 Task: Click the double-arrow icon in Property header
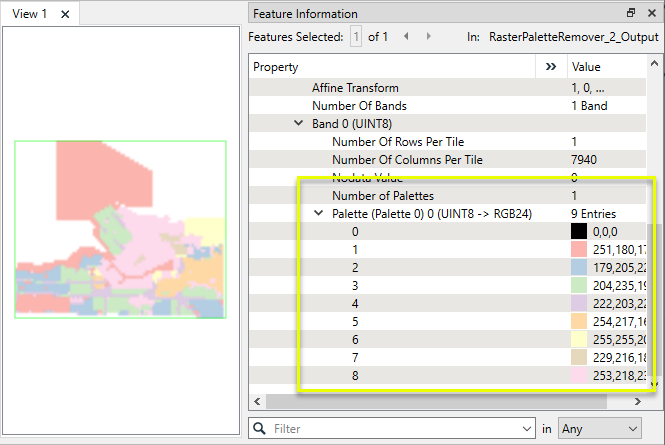pos(550,67)
